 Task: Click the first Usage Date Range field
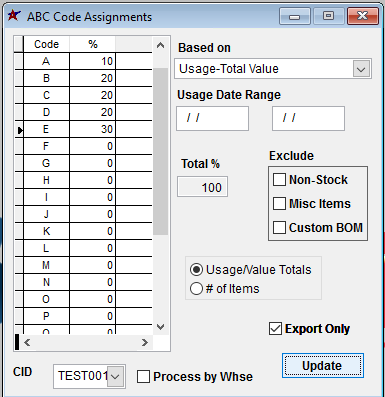(212, 118)
